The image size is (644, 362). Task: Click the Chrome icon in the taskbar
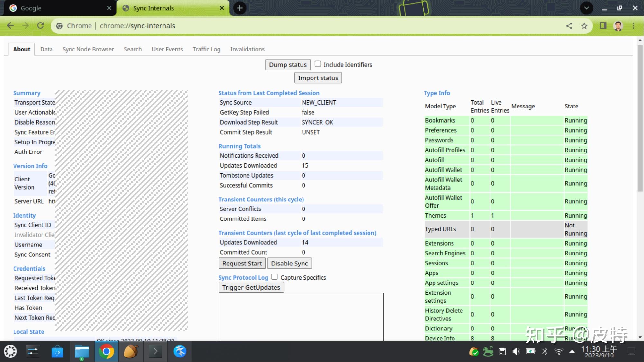coord(106,351)
